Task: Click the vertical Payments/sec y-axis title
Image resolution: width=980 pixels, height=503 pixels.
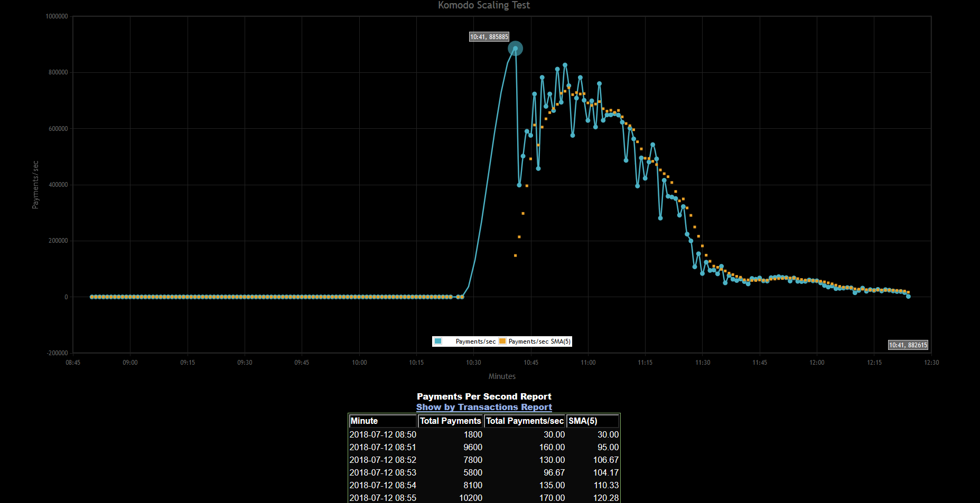Action: (x=35, y=185)
